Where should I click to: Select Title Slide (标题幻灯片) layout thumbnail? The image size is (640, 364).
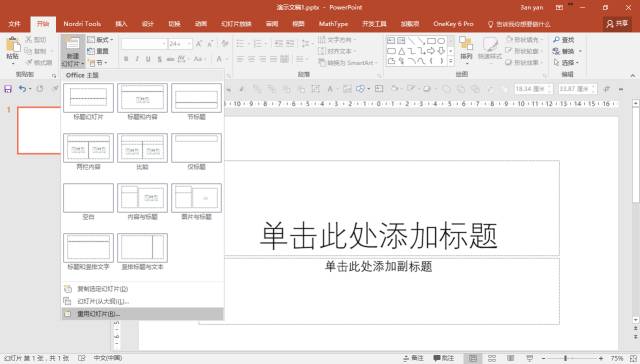[x=89, y=98]
